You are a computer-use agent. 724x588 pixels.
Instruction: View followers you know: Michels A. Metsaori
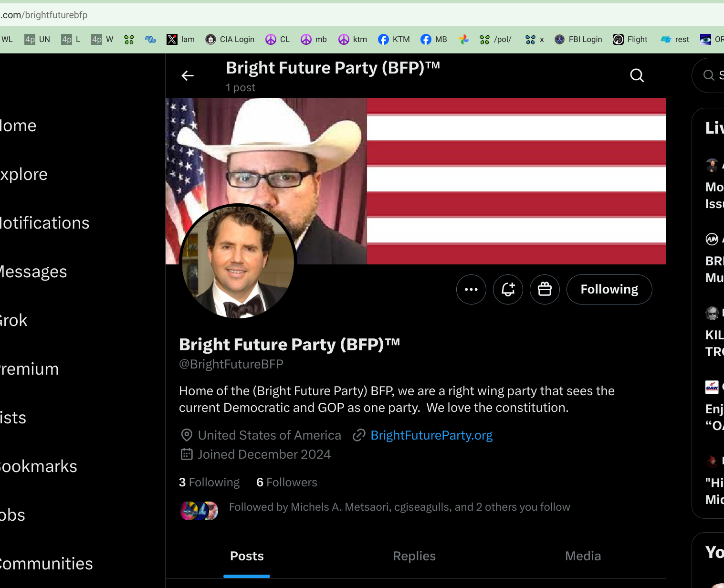399,507
